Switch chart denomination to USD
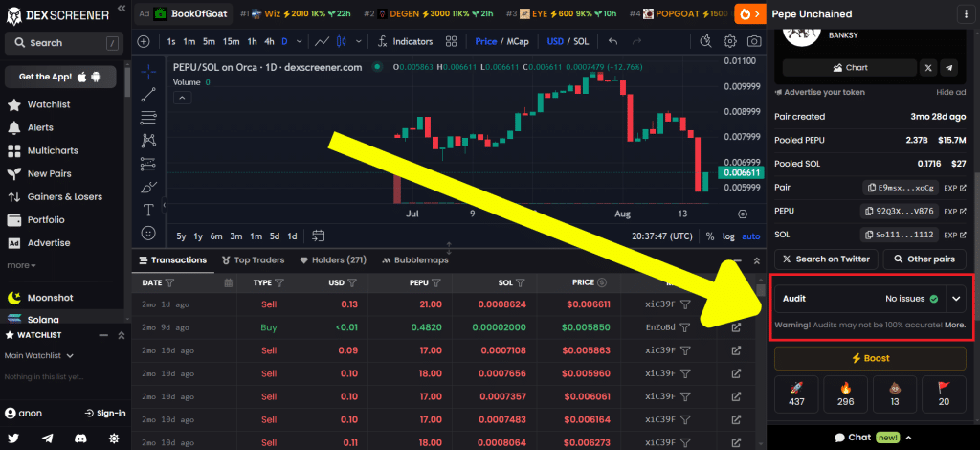This screenshot has width=980, height=450. coord(555,42)
